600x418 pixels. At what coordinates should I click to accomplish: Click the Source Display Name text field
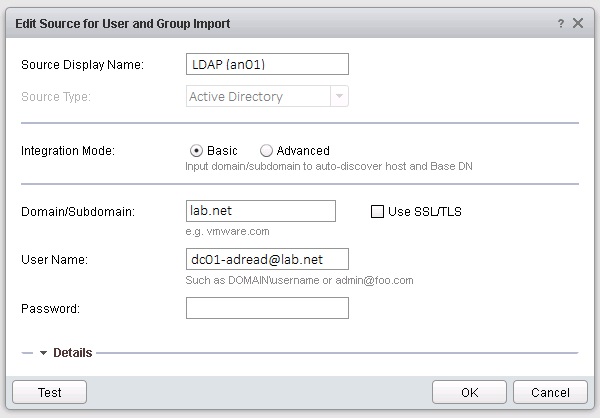tap(267, 65)
